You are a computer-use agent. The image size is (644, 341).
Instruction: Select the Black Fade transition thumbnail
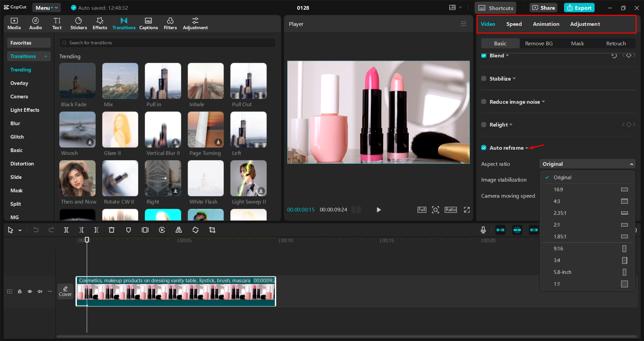pyautogui.click(x=78, y=81)
